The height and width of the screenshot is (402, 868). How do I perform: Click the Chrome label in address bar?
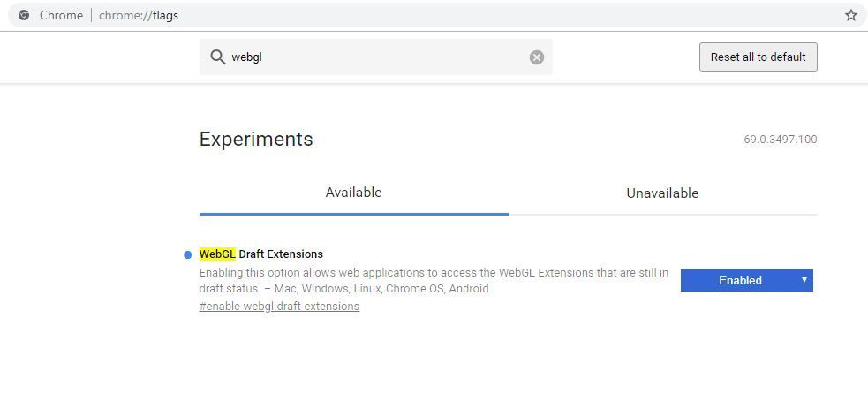click(x=61, y=15)
